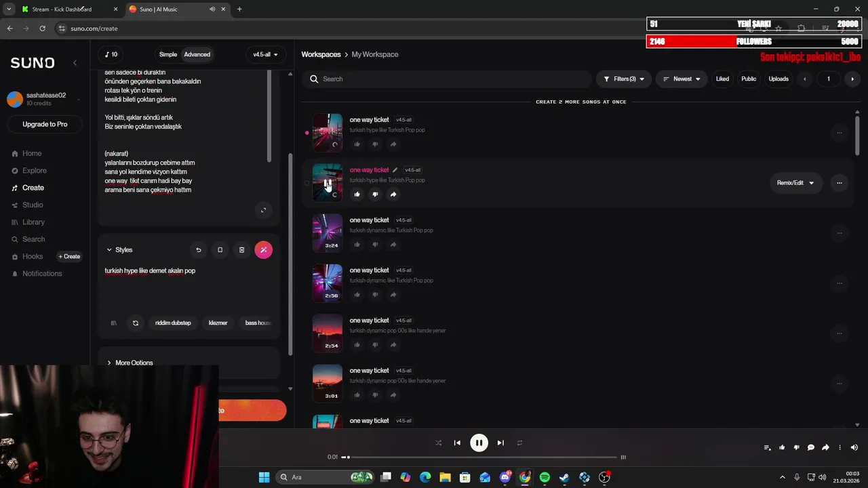Viewport: 868px width, 488px height.
Task: Open Discord from the taskbar
Action: pyautogui.click(x=505, y=477)
